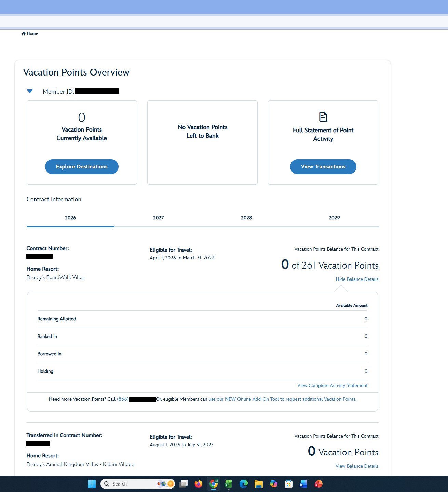Click '0 of 261 Vacation Points' balance

click(330, 265)
